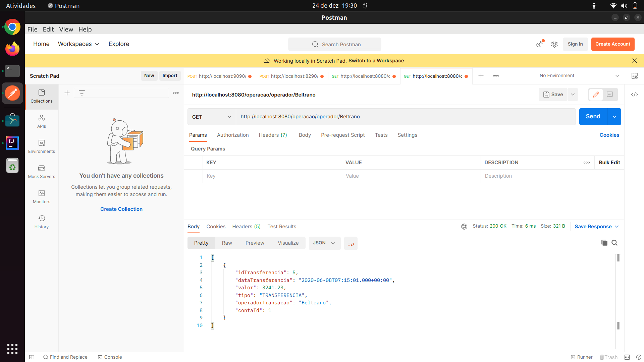Collapse the sidebar using the bottom-left toggle
644x362 pixels.
tap(32, 357)
